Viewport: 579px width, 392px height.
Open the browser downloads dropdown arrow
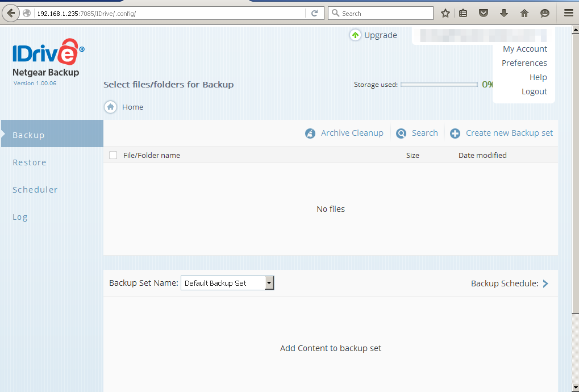(x=503, y=12)
